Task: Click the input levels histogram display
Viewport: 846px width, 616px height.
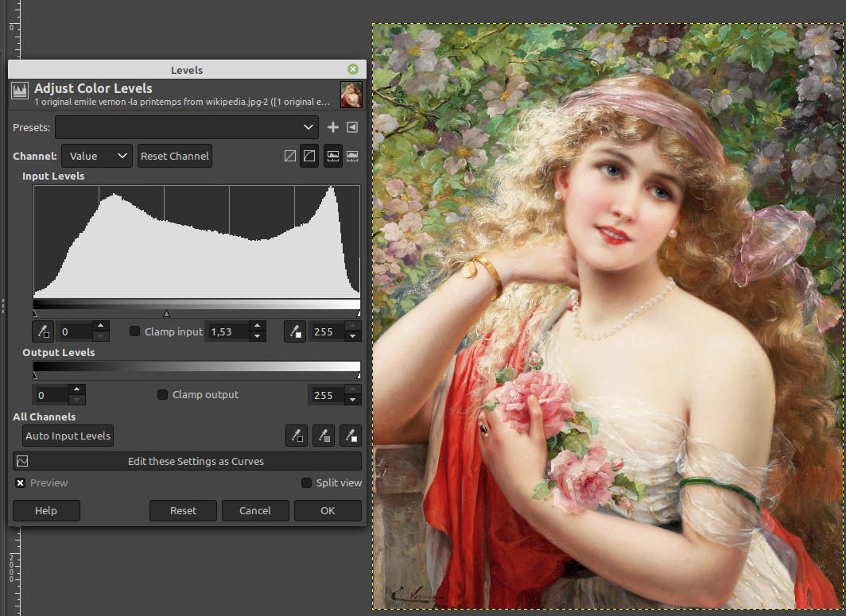Action: (196, 241)
